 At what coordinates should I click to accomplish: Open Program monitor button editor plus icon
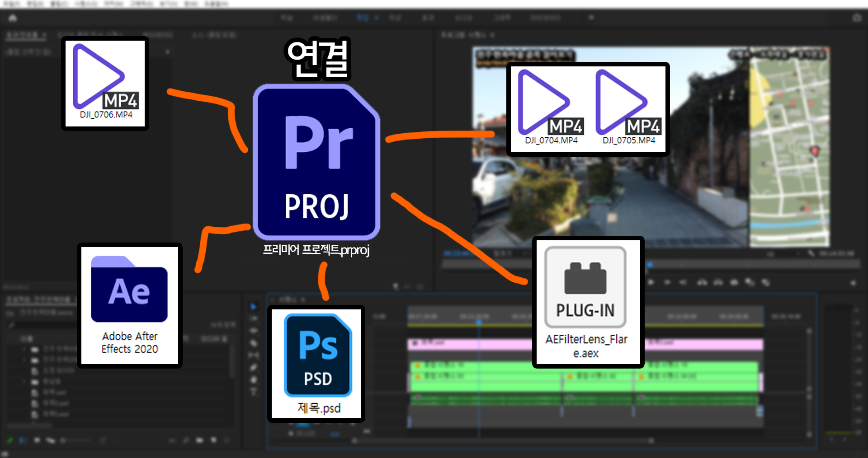853,283
